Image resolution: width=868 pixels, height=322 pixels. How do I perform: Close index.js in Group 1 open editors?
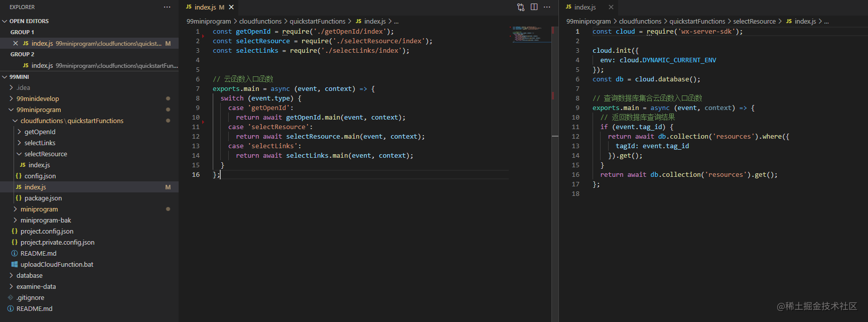pyautogui.click(x=16, y=44)
